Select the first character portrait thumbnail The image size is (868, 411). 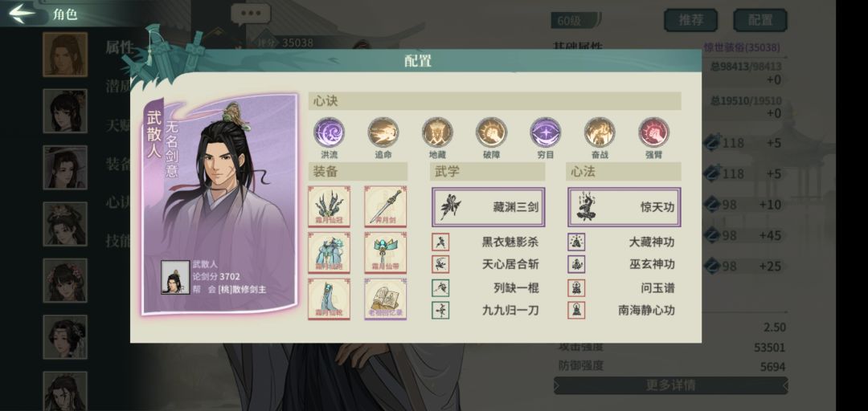65,55
